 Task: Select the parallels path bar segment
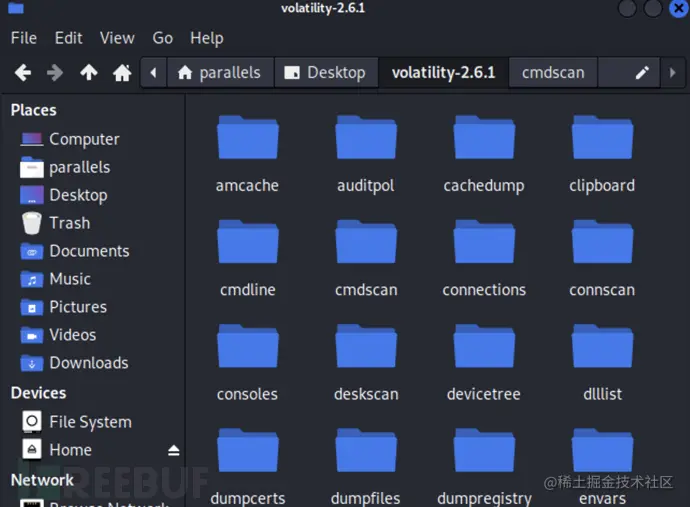click(x=220, y=73)
